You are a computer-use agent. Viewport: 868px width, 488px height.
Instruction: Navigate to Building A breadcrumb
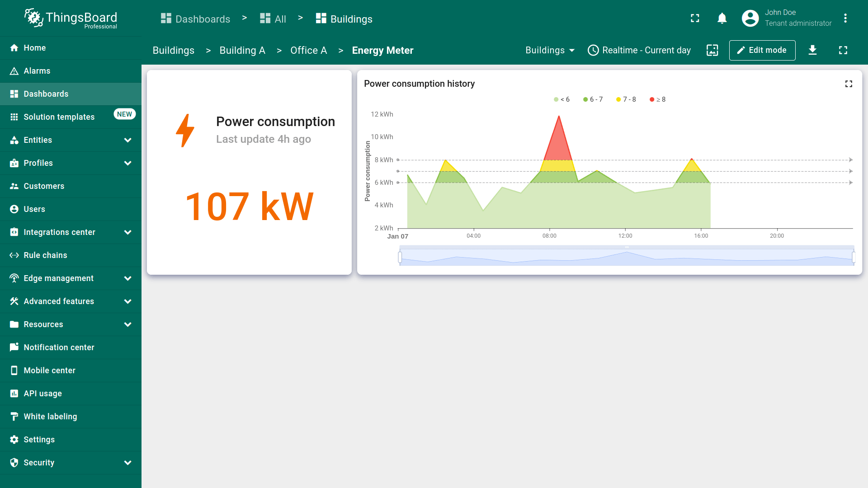click(242, 51)
